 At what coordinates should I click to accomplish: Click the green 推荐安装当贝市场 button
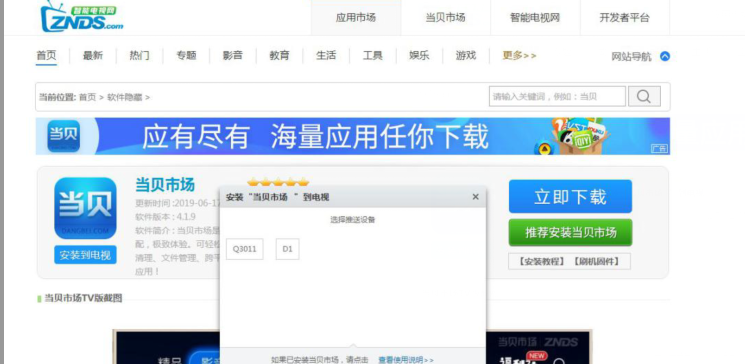pos(570,232)
